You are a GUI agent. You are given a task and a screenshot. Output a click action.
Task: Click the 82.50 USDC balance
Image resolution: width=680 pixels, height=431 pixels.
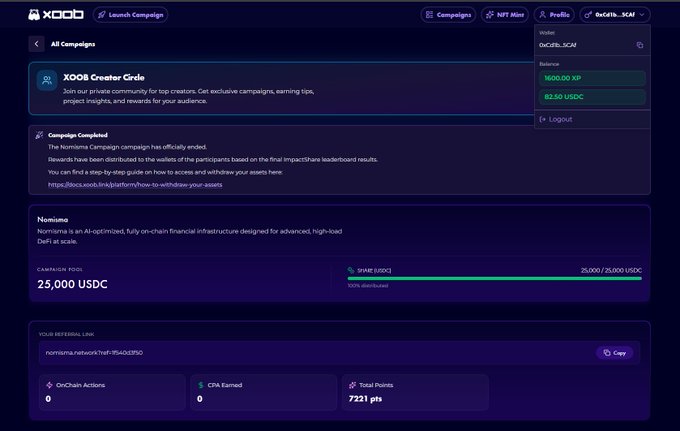point(592,97)
